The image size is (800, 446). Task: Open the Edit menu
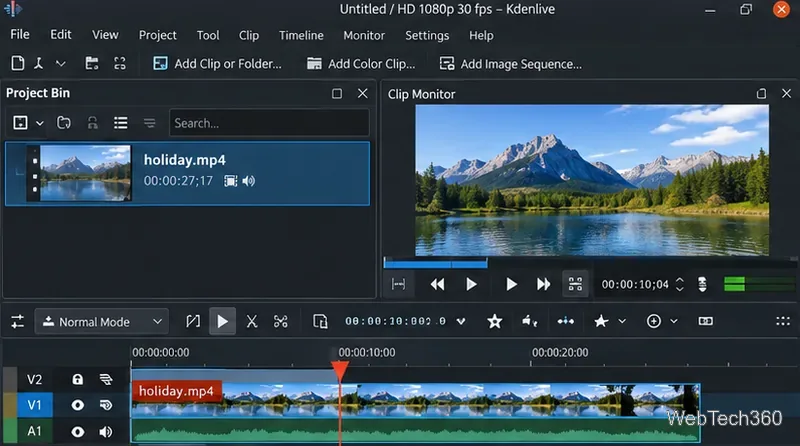tap(60, 35)
